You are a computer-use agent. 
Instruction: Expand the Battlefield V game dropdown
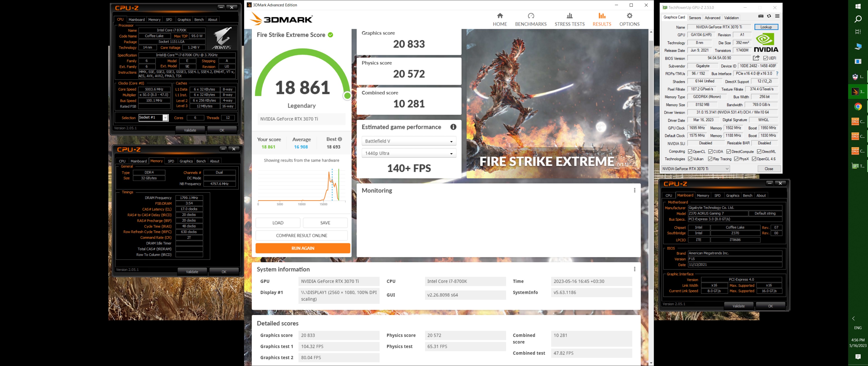409,141
